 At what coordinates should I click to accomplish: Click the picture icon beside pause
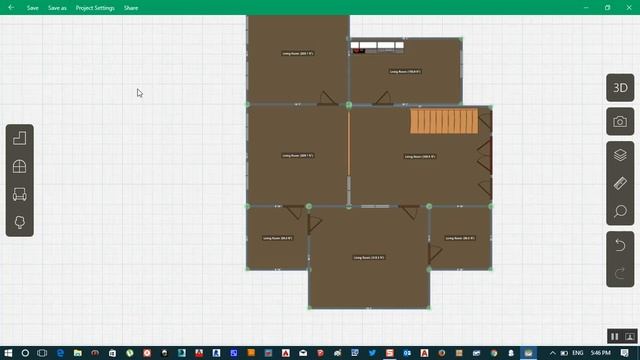coord(629,337)
